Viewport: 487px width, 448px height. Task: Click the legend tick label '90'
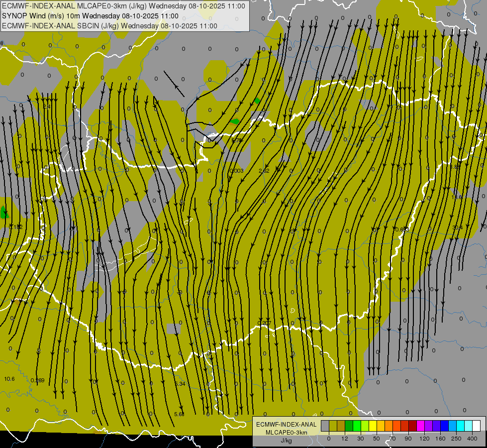click(408, 439)
